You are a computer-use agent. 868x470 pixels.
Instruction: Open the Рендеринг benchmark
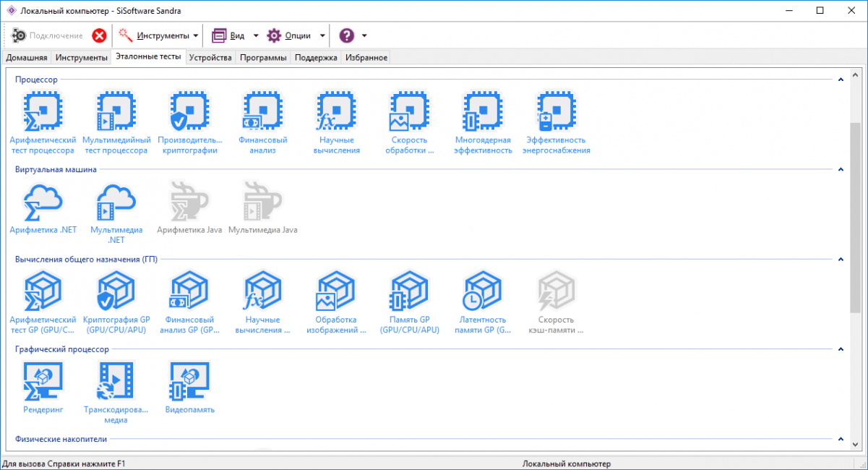[43, 387]
